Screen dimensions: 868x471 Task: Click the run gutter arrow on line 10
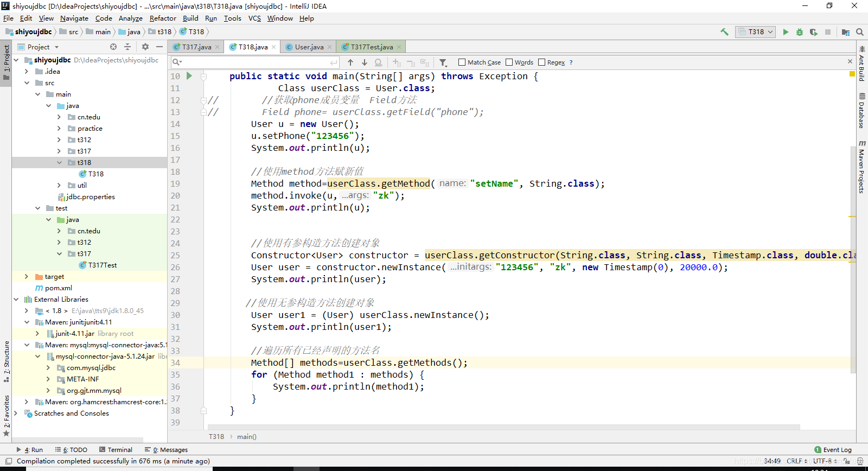(x=189, y=76)
